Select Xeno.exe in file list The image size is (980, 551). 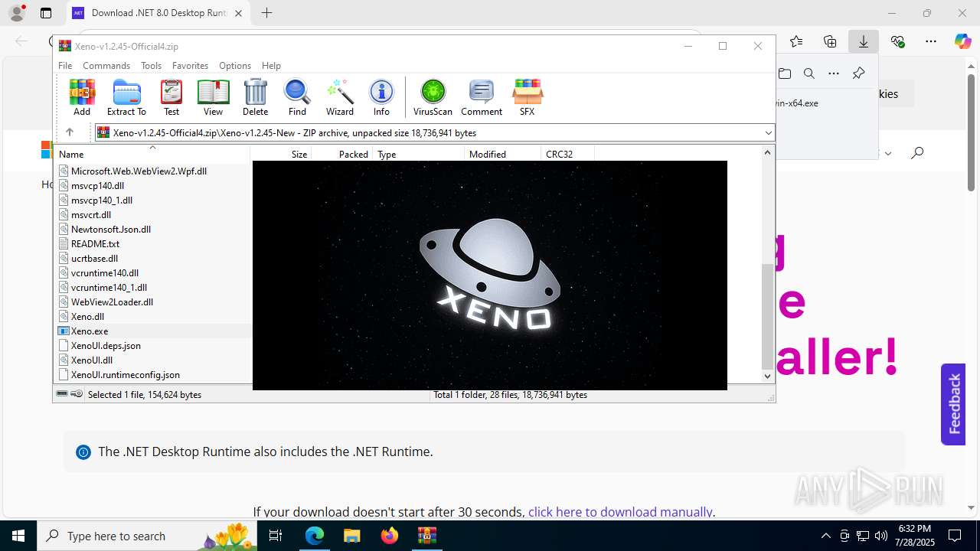(x=90, y=331)
